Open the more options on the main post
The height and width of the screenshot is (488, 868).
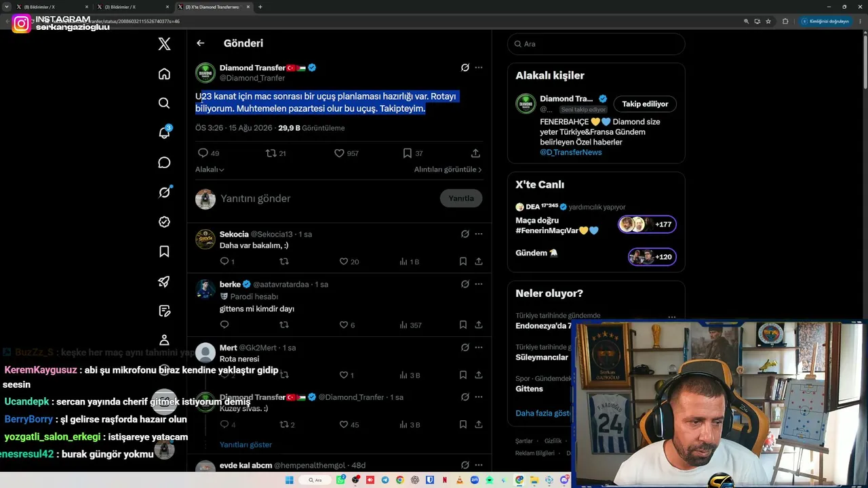point(479,68)
